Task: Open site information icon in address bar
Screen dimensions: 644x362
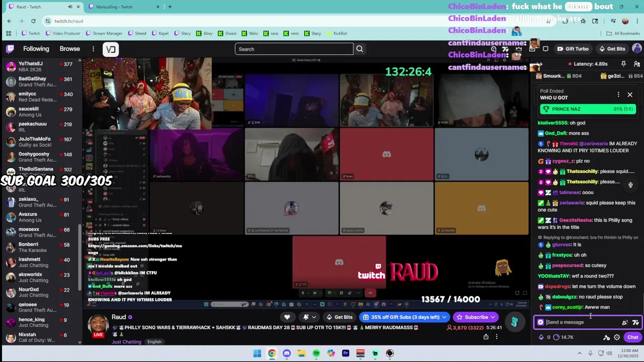Action: pyautogui.click(x=48, y=21)
